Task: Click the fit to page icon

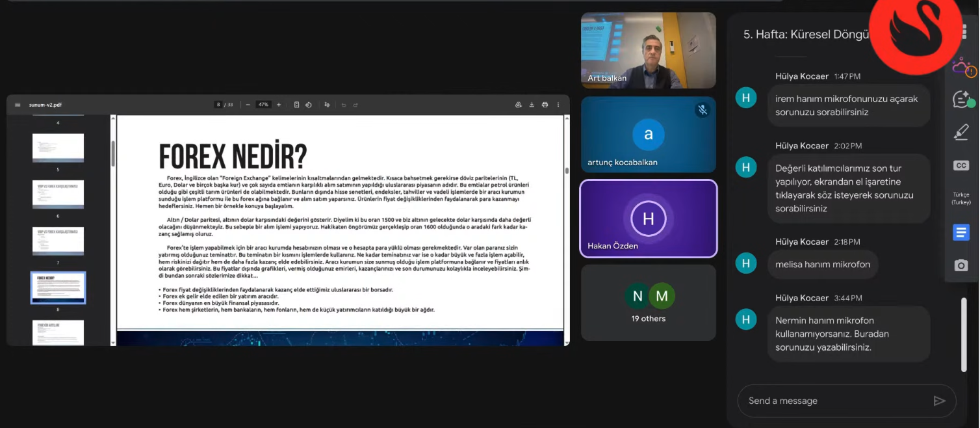Action: pos(296,105)
